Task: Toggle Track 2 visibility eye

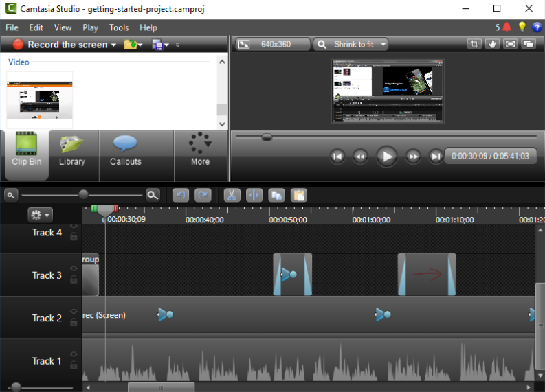Action: point(74,312)
